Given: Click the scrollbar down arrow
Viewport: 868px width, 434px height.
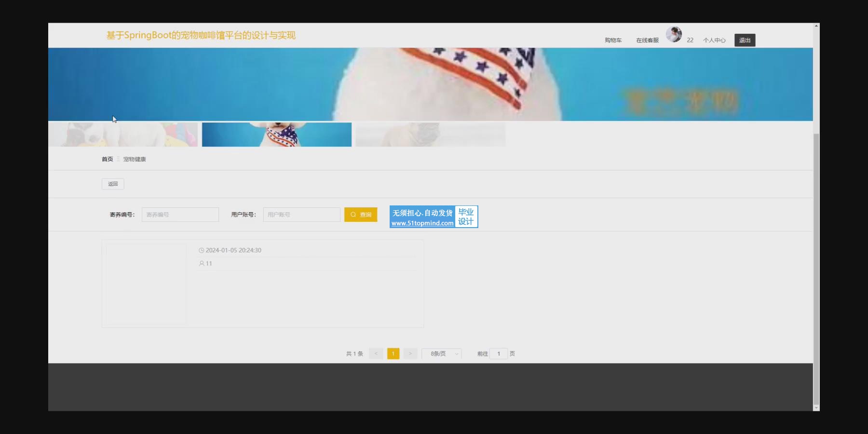Looking at the screenshot, I should tap(816, 408).
